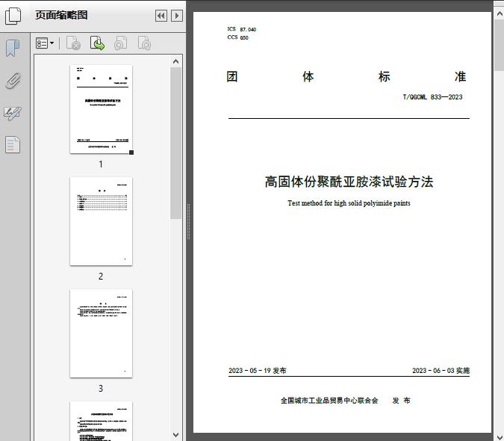Click the page 1 thumbnail resize corner handle

pyautogui.click(x=131, y=152)
